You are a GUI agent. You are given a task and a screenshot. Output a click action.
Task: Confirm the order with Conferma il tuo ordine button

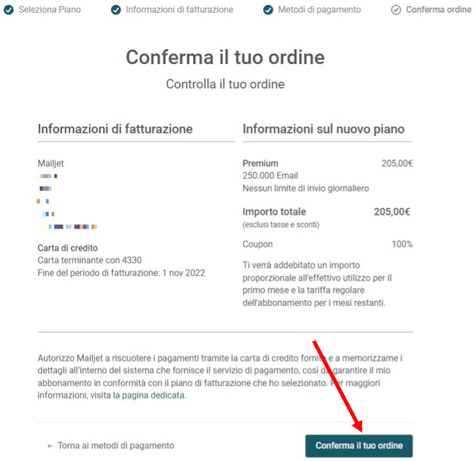click(x=359, y=446)
